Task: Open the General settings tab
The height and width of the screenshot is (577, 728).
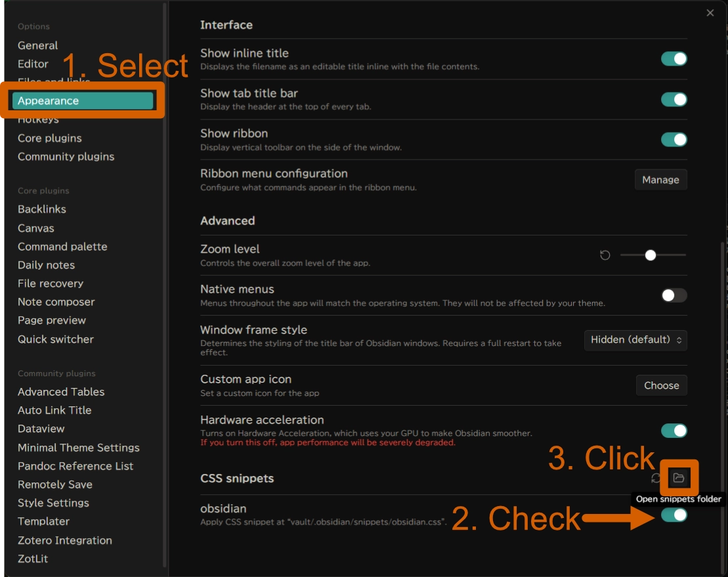Action: point(38,45)
